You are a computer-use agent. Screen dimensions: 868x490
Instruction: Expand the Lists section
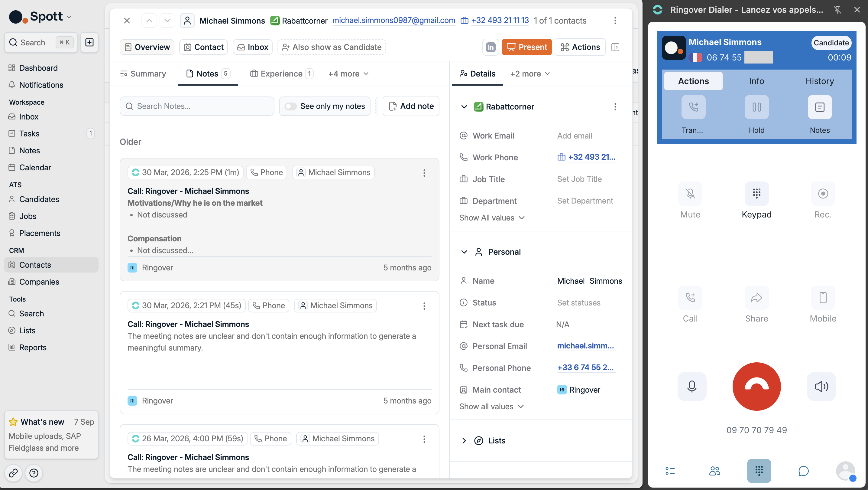(464, 441)
